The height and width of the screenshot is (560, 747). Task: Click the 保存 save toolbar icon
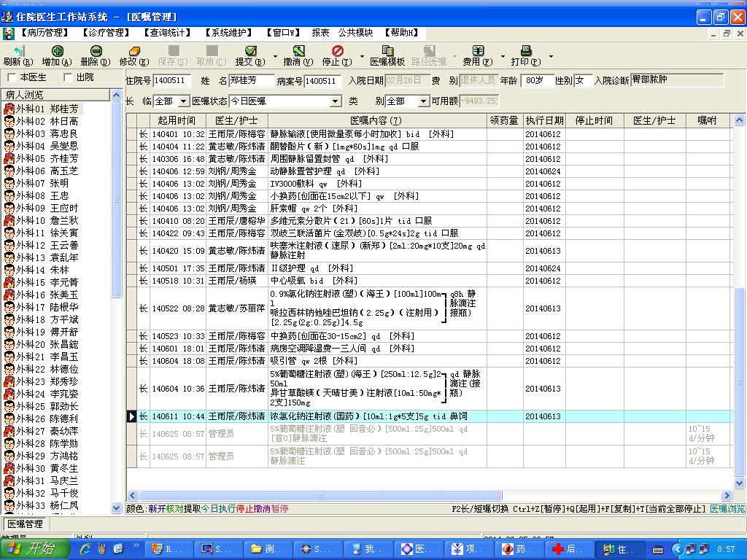[174, 51]
